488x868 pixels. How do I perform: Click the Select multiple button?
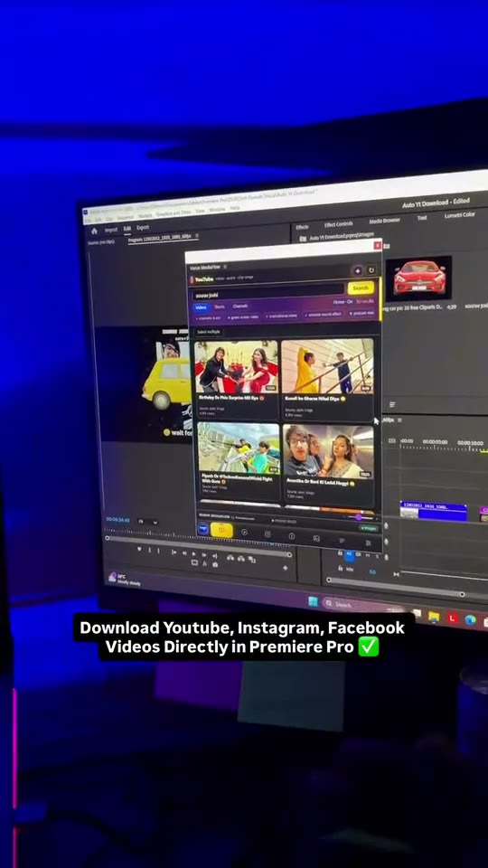click(208, 332)
